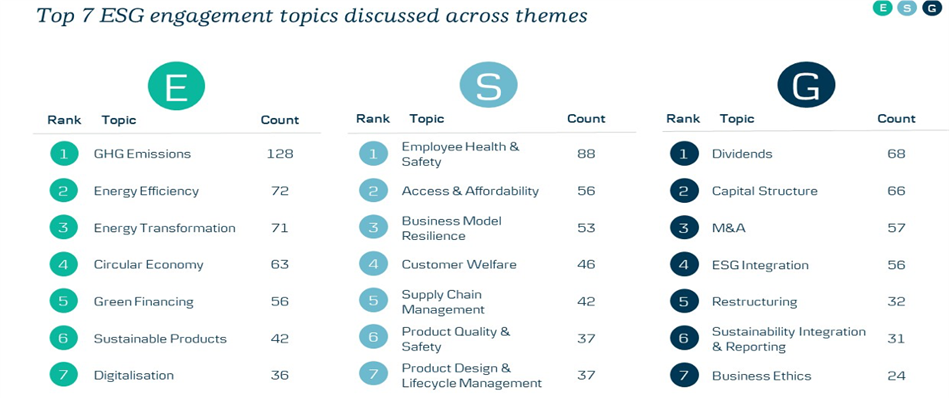The image size is (950, 398).
Task: Select the Energy Efficiency topic
Action: (146, 191)
